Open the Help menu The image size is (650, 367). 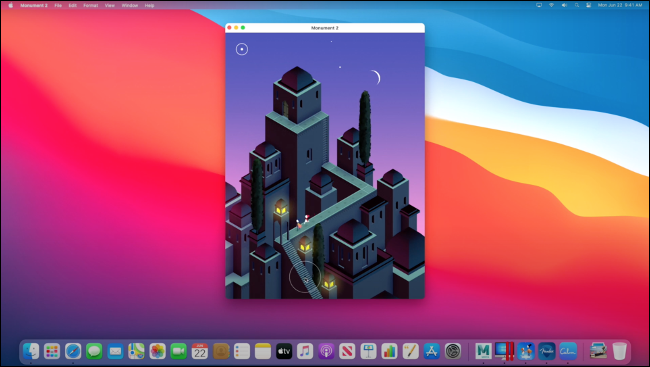tap(150, 5)
